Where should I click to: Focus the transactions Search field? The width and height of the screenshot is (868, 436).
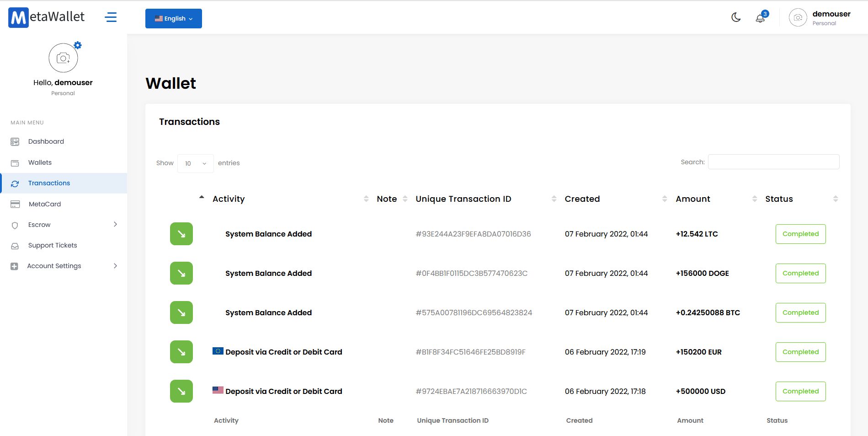773,162
